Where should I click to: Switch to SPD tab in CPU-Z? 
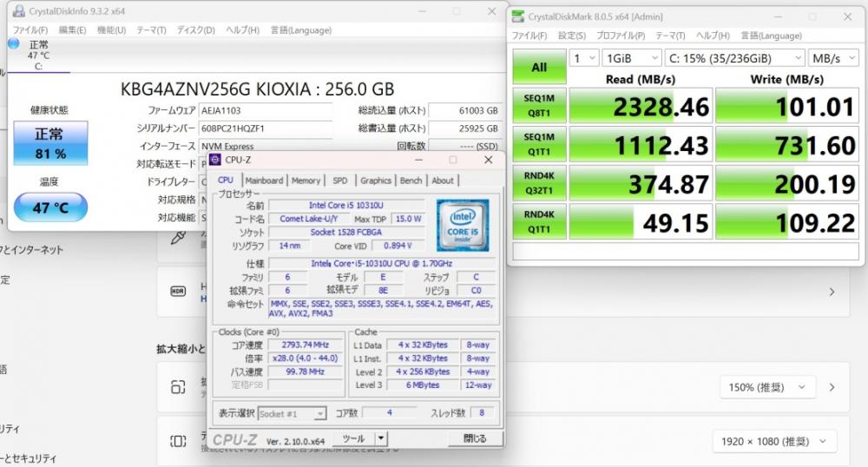coord(340,181)
